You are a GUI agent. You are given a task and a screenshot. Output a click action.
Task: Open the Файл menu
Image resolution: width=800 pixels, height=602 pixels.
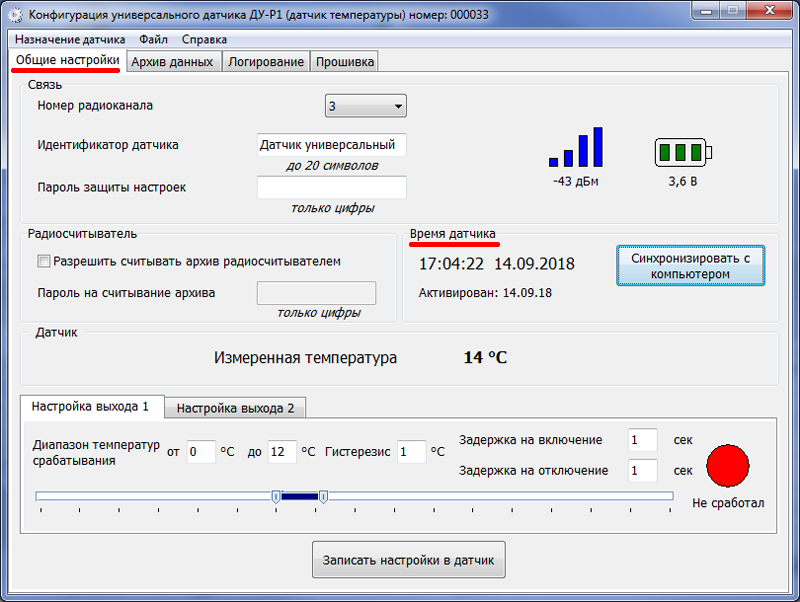click(153, 39)
